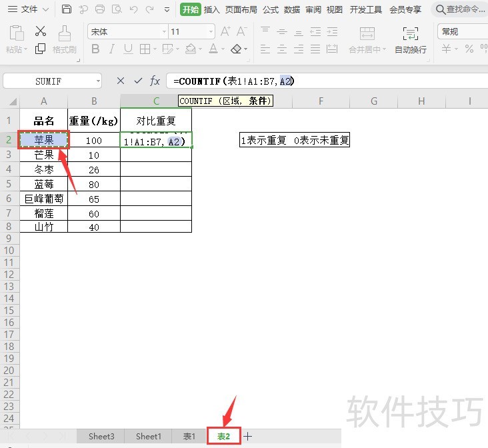Image resolution: width=488 pixels, height=448 pixels.
Task: Align text to bottom
Action: click(299, 33)
